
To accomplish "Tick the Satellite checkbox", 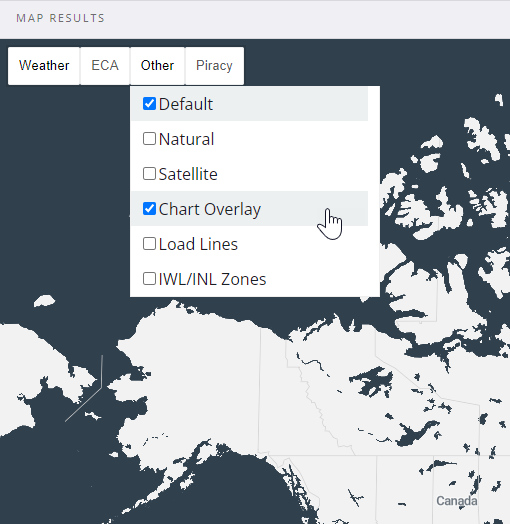I will click(149, 174).
